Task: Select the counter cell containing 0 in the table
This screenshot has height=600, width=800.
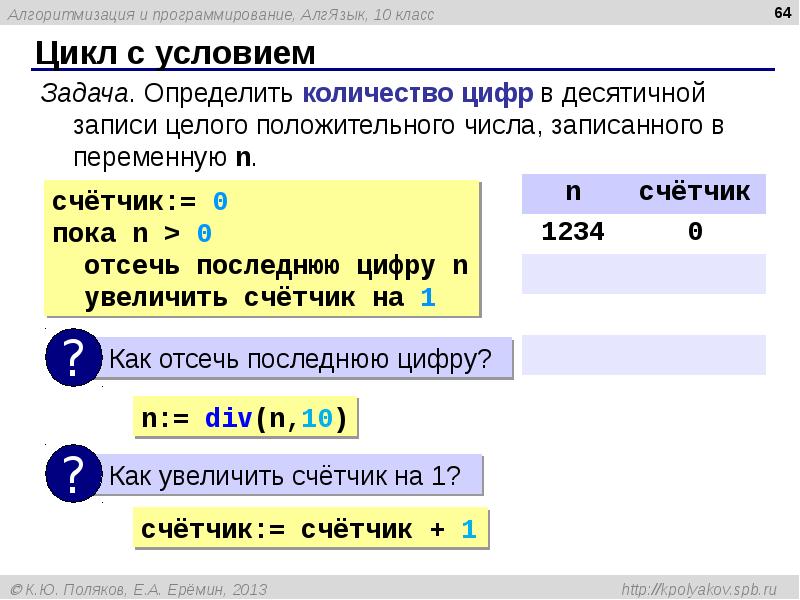Action: coord(695,232)
